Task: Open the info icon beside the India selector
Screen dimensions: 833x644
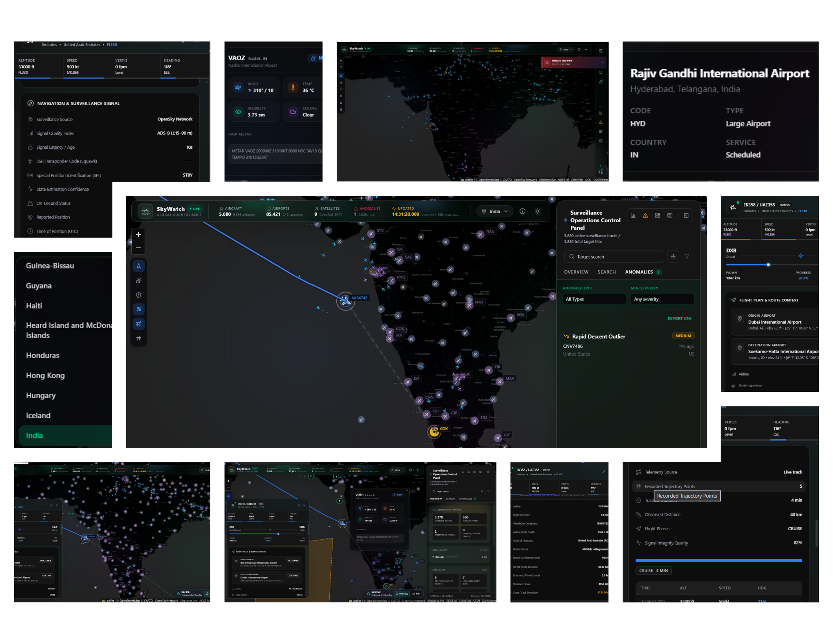Action: [522, 211]
